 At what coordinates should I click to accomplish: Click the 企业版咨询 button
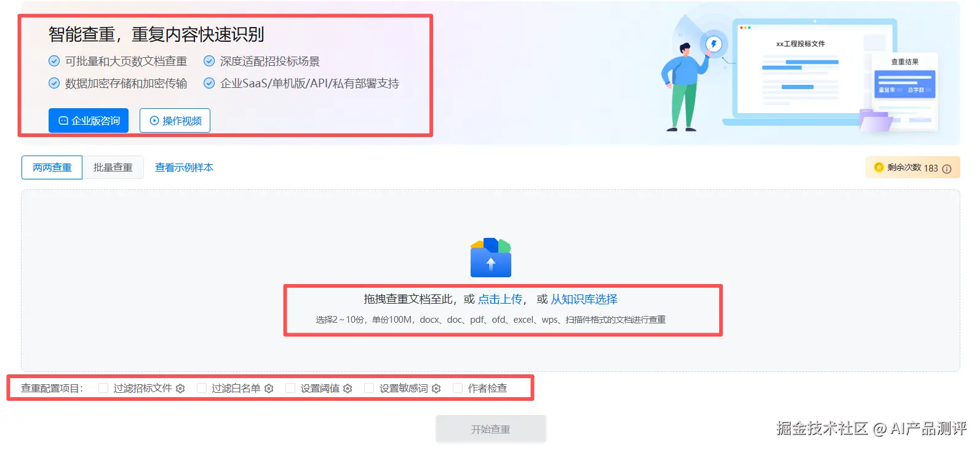tap(89, 120)
